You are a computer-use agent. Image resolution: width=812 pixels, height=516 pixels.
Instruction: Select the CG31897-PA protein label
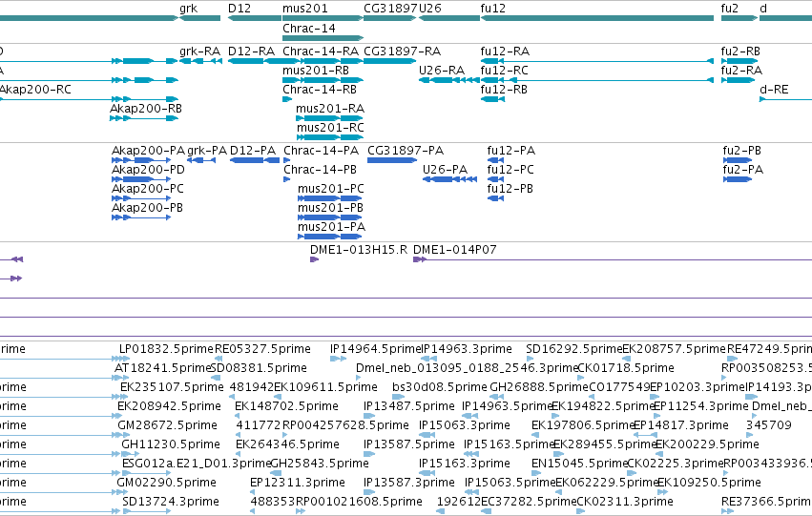point(406,151)
